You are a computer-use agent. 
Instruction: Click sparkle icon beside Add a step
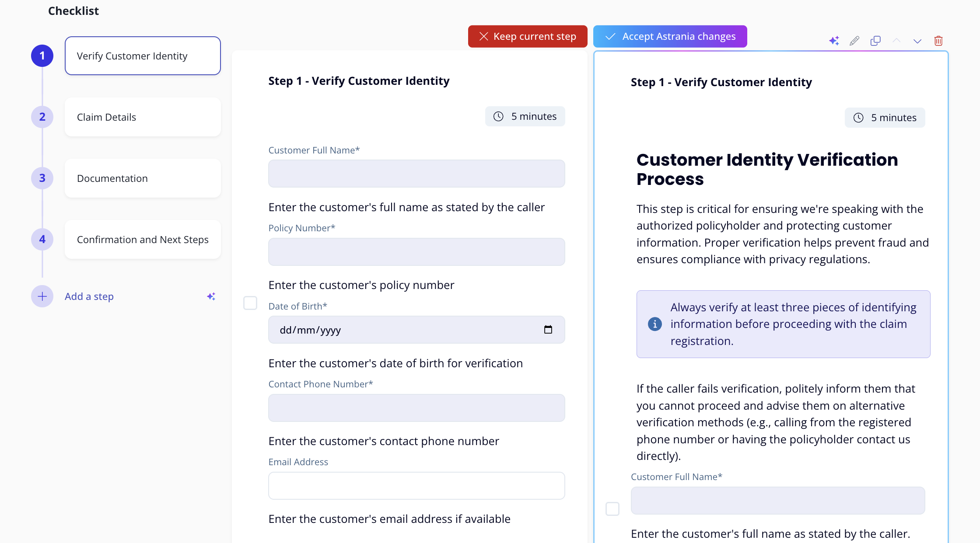coord(211,296)
